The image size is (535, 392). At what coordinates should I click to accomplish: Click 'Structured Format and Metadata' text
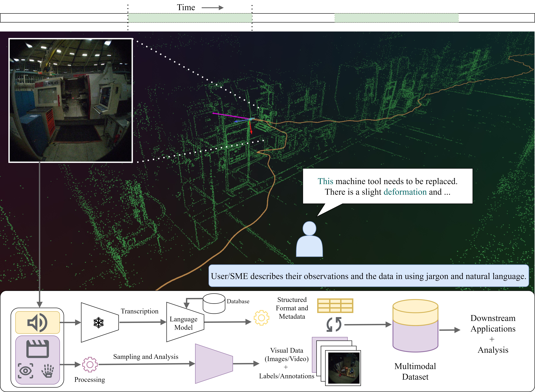pyautogui.click(x=292, y=308)
